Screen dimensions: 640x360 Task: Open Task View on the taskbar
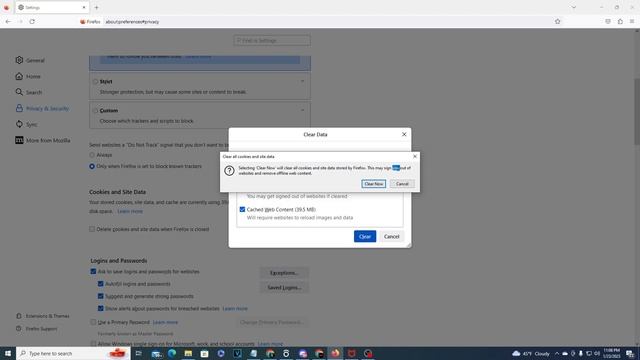coord(139,353)
